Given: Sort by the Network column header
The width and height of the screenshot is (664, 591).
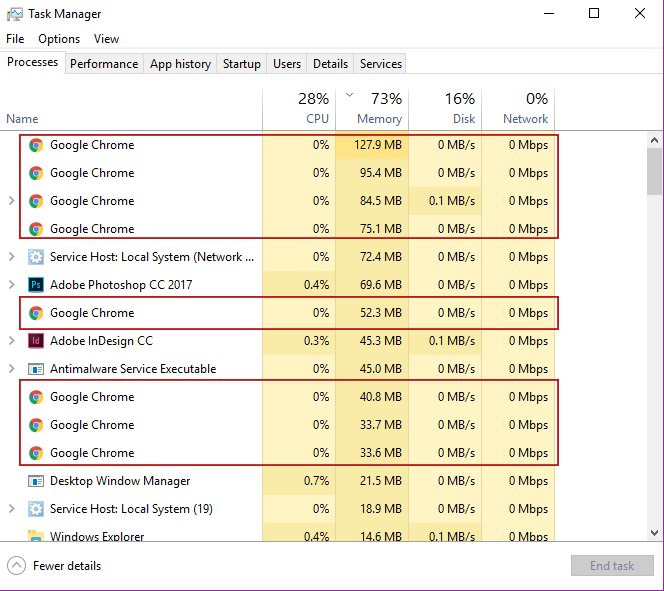Looking at the screenshot, I should [x=518, y=109].
